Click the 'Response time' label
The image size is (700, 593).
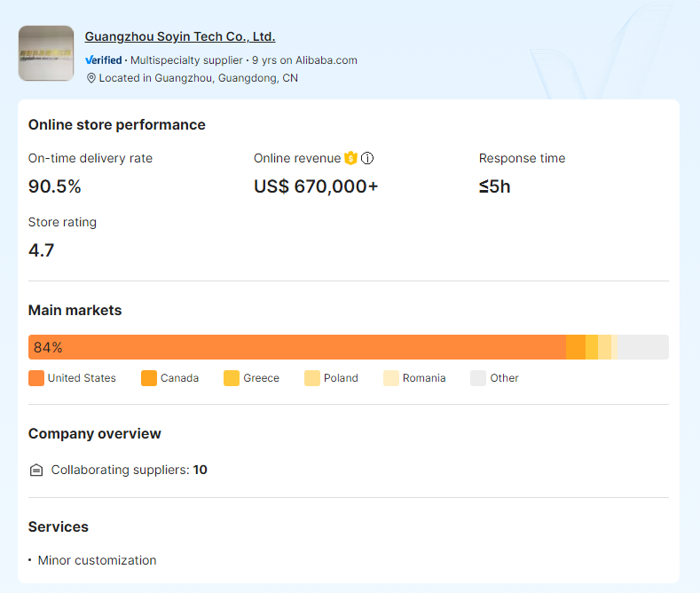(523, 159)
